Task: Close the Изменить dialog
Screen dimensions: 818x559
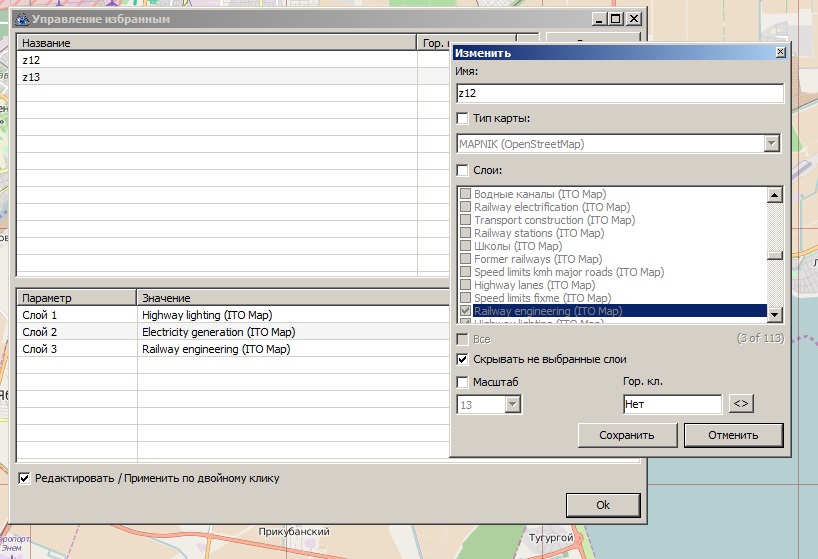Action: pos(780,53)
